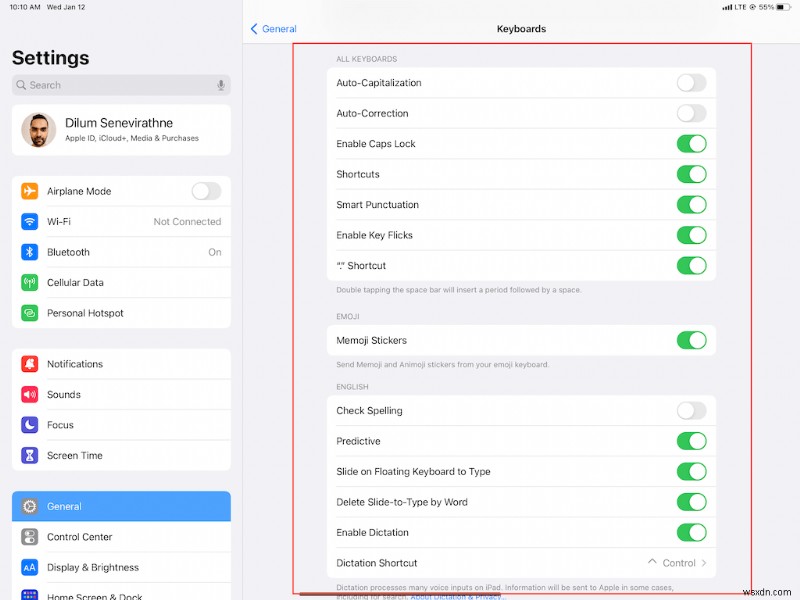Image resolution: width=800 pixels, height=600 pixels.
Task: Disable Memoji Stickers
Action: [692, 339]
